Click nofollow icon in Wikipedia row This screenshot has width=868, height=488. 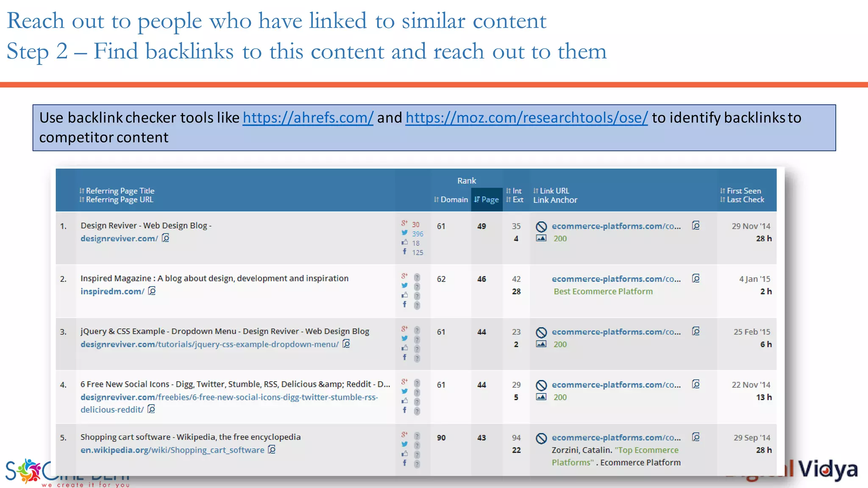click(x=541, y=438)
